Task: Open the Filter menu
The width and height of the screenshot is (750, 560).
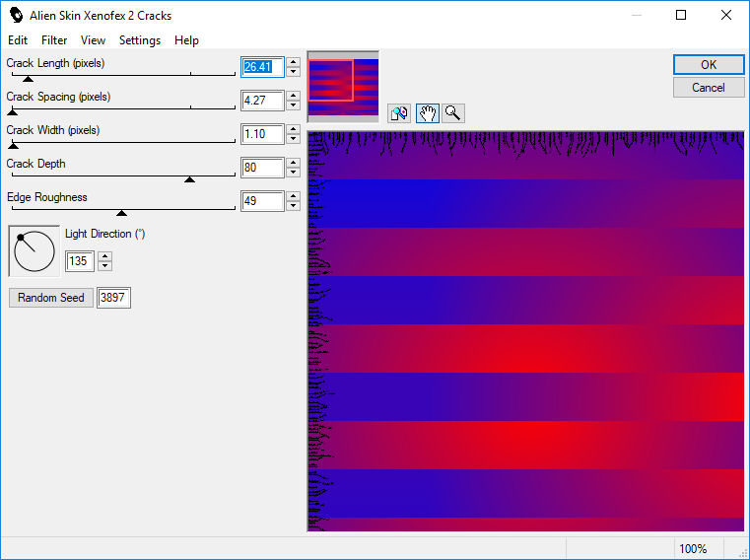Action: [x=54, y=40]
